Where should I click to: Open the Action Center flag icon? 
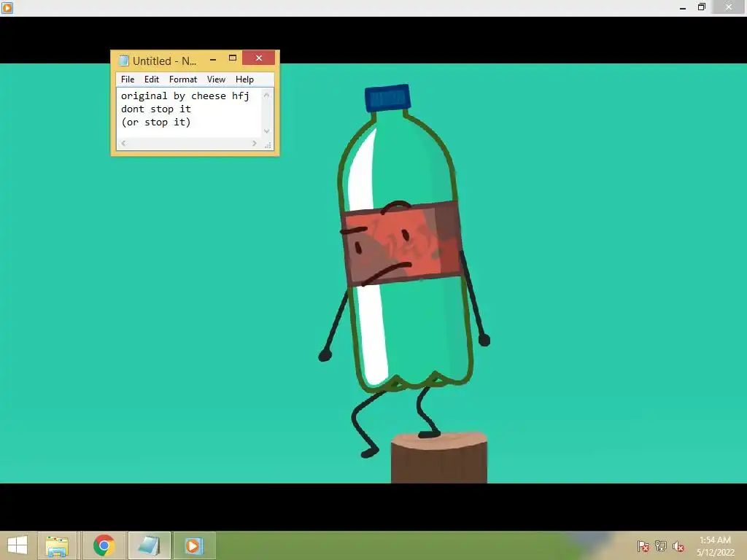pos(643,546)
